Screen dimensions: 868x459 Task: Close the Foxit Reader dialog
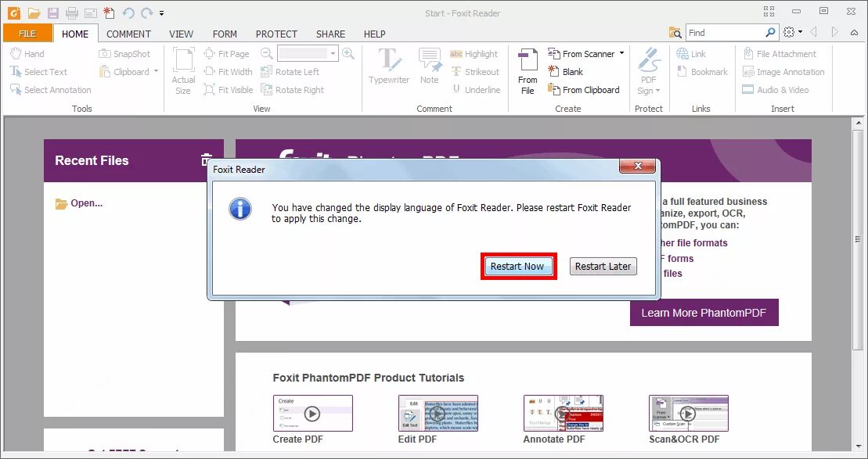[x=637, y=166]
